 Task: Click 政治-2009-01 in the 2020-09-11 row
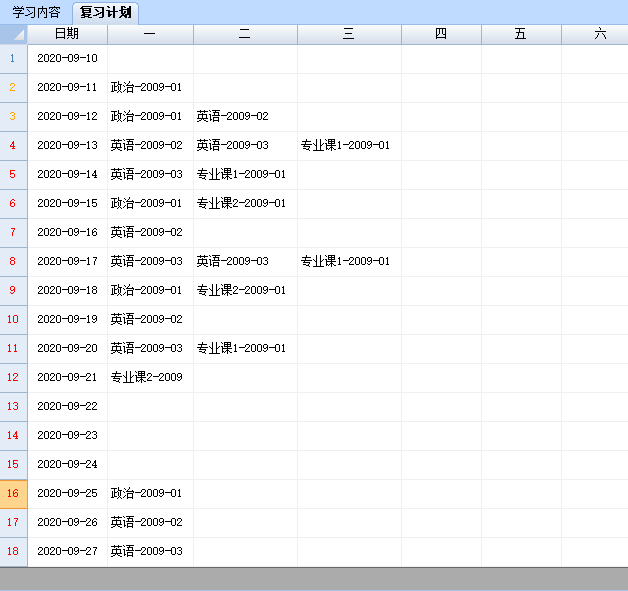(x=150, y=88)
